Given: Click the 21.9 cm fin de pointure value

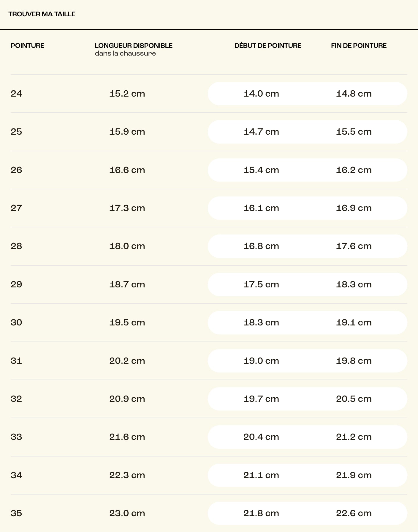Looking at the screenshot, I should point(354,475).
